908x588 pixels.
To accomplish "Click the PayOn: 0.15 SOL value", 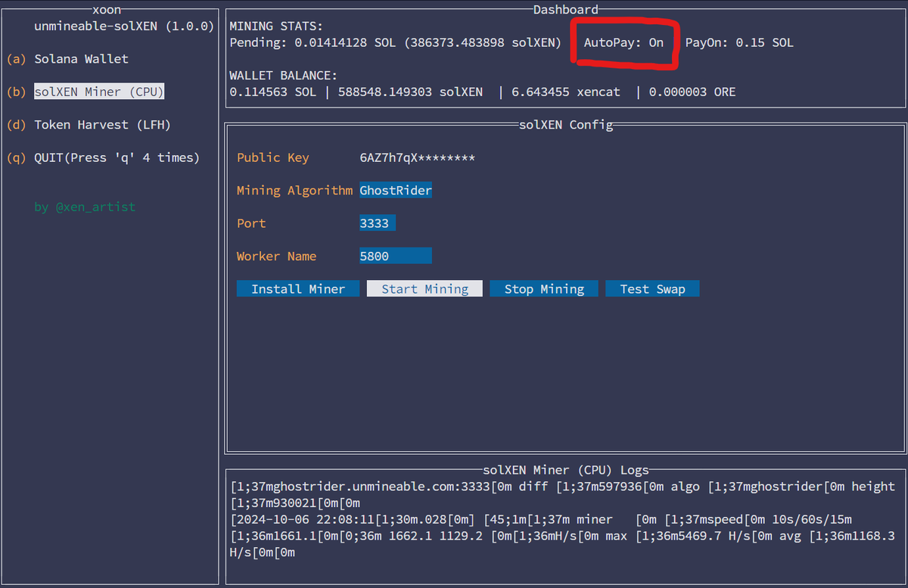I will click(739, 42).
